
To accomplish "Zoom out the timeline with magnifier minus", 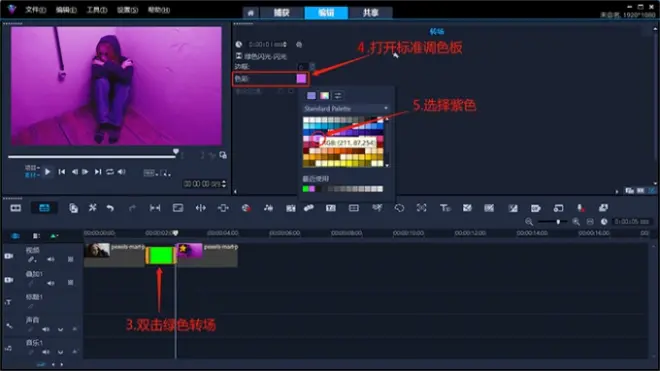I will point(529,222).
